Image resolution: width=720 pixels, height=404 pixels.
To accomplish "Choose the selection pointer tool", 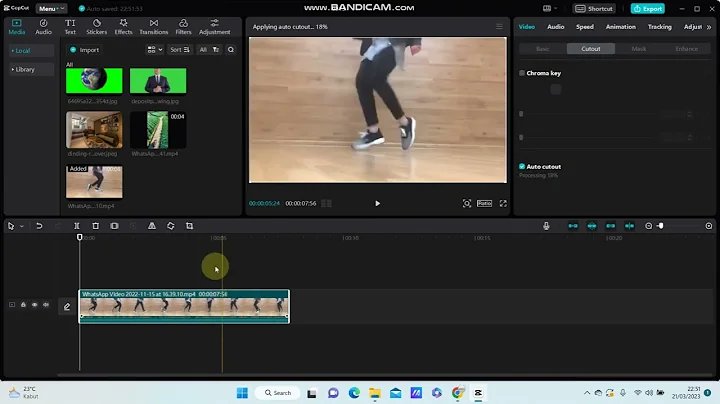I will pyautogui.click(x=11, y=226).
